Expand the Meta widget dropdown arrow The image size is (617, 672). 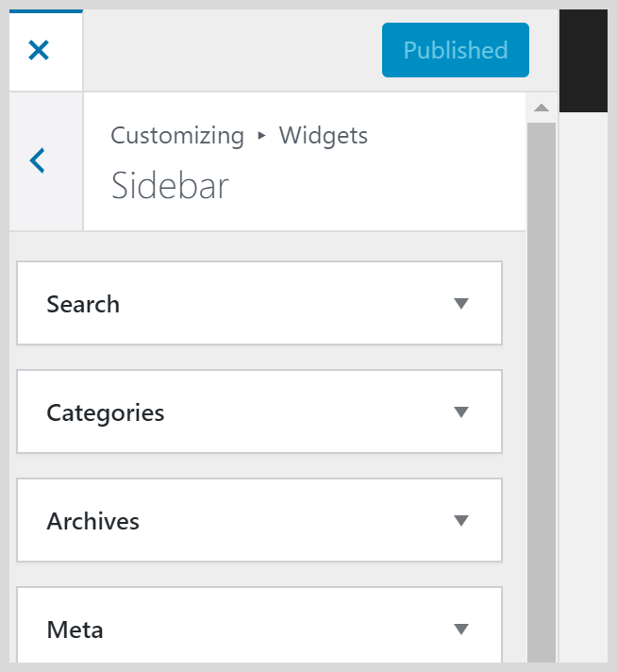click(461, 630)
